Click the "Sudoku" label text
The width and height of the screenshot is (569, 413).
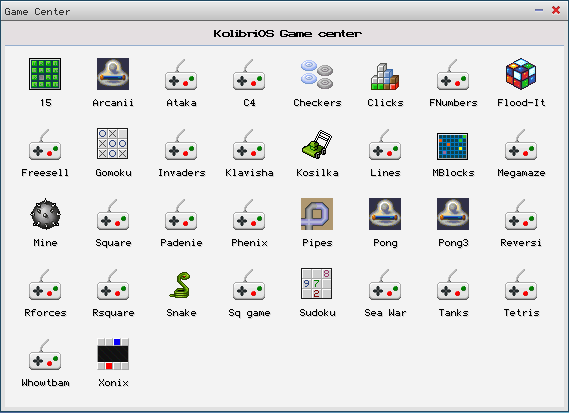pos(317,313)
